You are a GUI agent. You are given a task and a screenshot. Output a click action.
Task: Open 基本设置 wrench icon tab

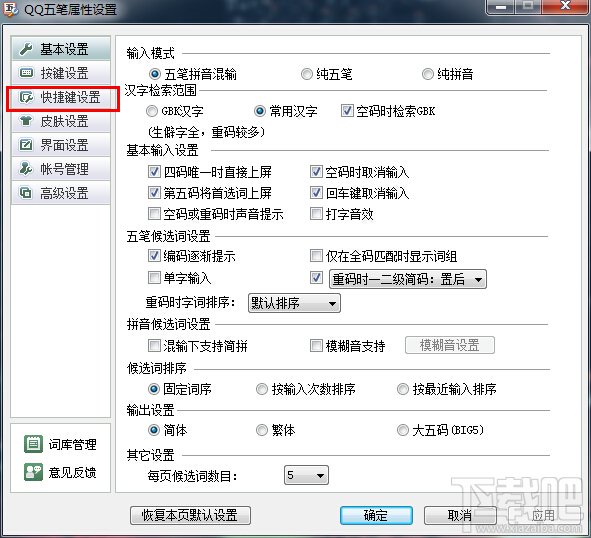26,49
